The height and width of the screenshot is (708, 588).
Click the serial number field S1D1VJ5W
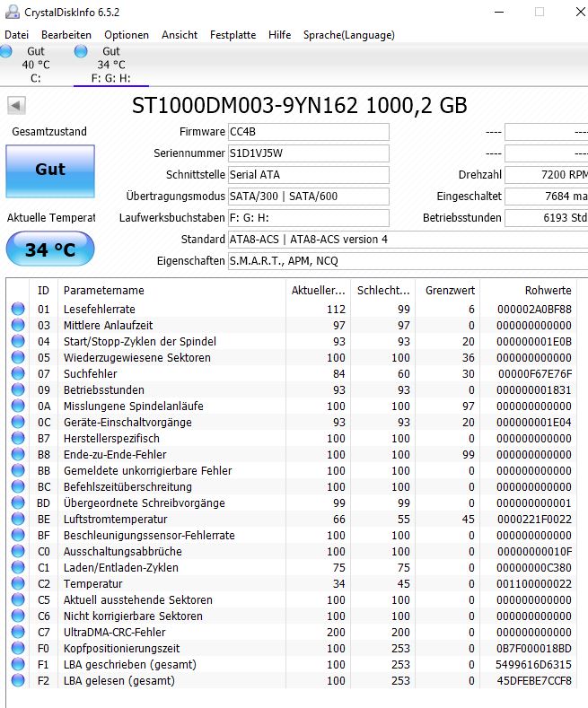pos(309,153)
